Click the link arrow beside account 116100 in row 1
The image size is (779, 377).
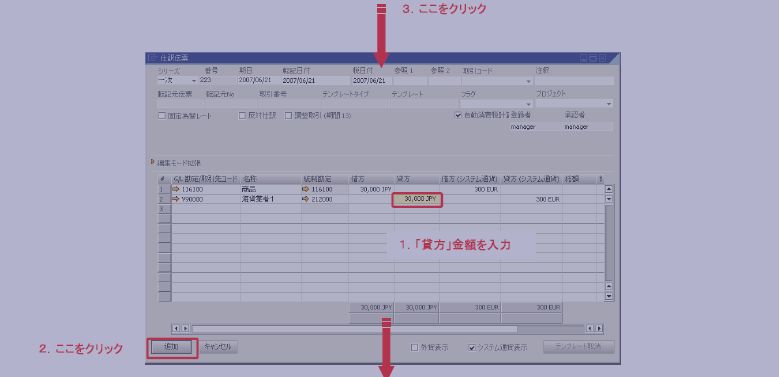pos(176,189)
